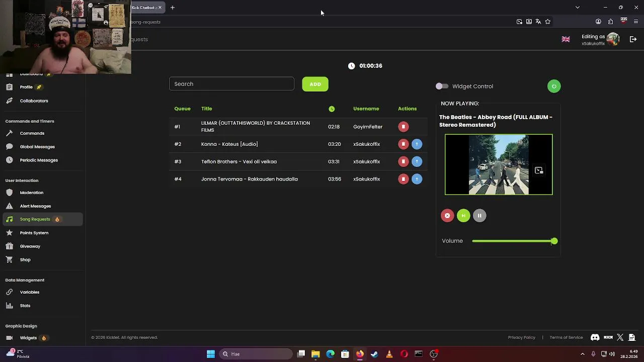Open File Explorer from taskbar
Screen dimensions: 644x362
click(315, 354)
